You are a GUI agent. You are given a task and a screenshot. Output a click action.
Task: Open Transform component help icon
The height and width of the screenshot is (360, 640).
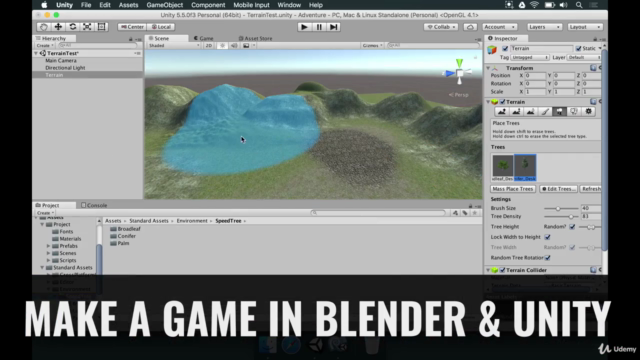(593, 68)
